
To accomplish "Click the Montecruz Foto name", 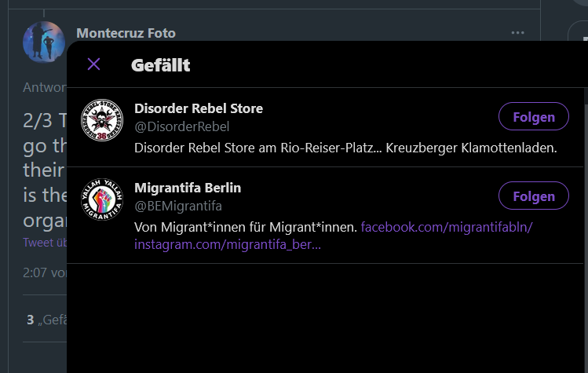I will point(126,33).
